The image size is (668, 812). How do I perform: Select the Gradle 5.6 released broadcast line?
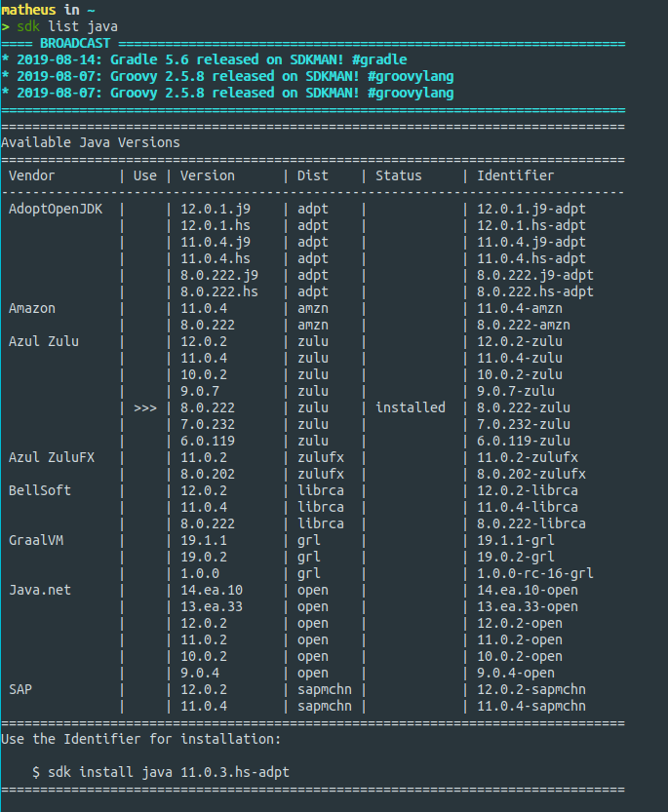pos(204,59)
